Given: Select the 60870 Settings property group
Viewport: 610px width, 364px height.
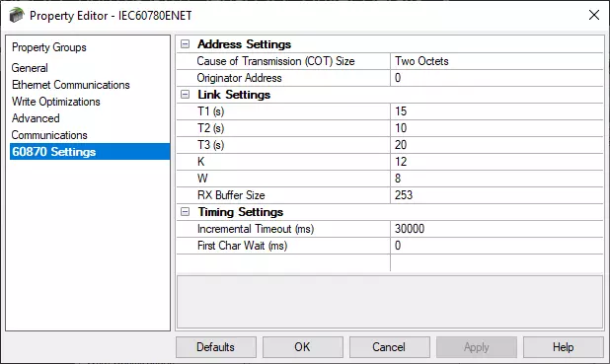Looking at the screenshot, I should [90, 152].
